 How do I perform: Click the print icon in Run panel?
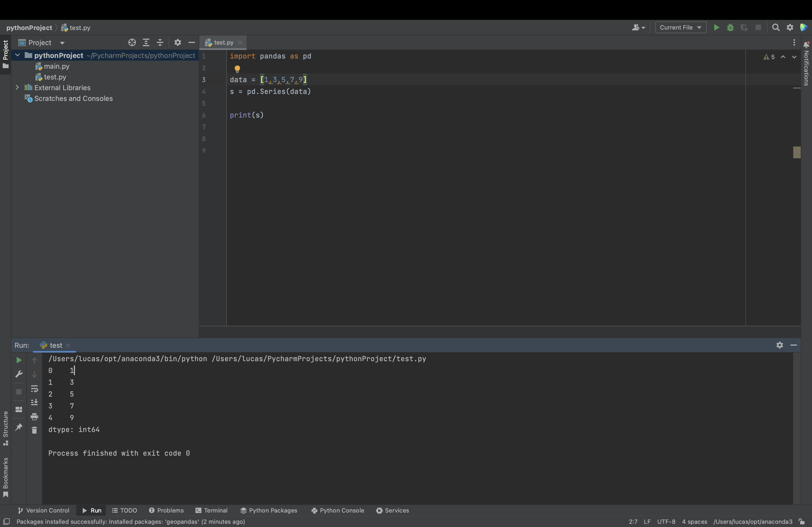coord(34,416)
